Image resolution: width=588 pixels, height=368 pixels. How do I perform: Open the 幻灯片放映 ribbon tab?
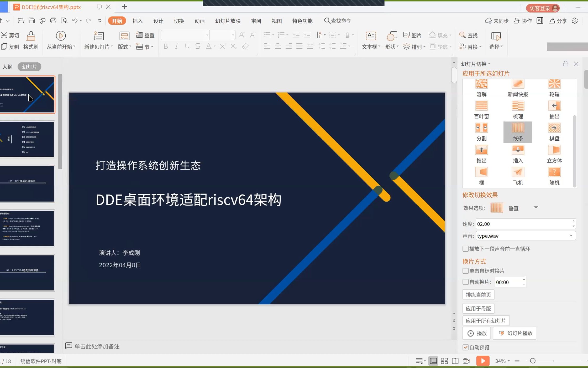(x=228, y=21)
